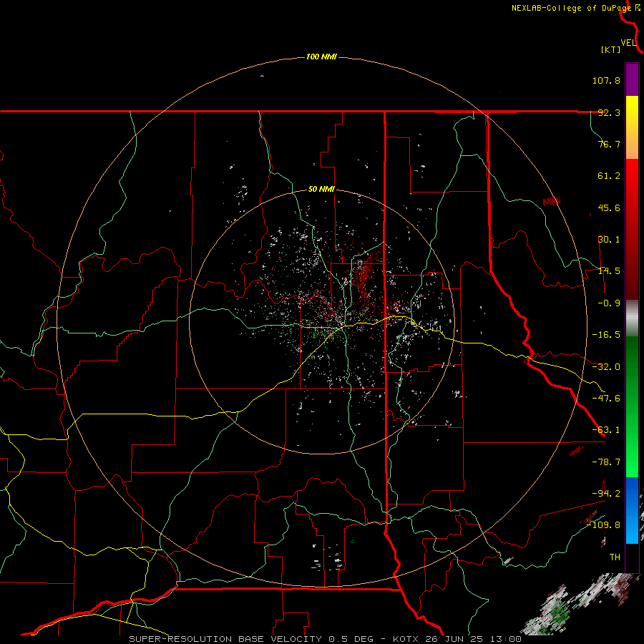Select the -16.5 scale value

(606, 335)
